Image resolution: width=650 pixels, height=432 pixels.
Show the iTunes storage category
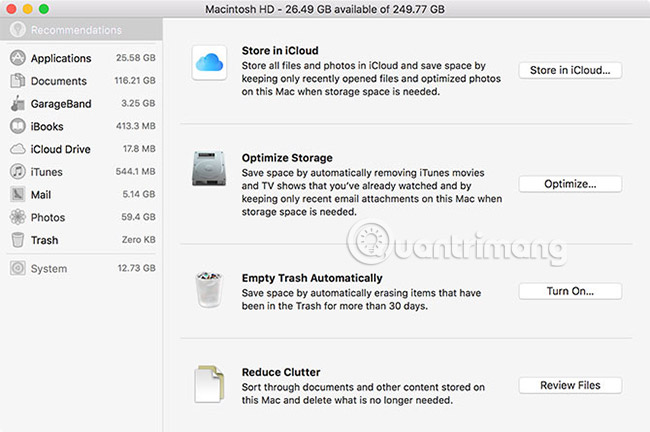click(82, 172)
